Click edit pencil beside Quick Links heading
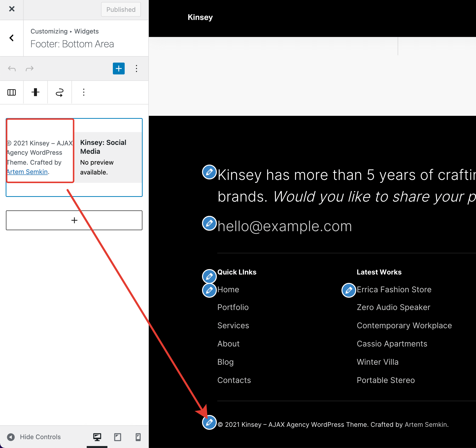Image resolution: width=476 pixels, height=448 pixels. point(209,276)
